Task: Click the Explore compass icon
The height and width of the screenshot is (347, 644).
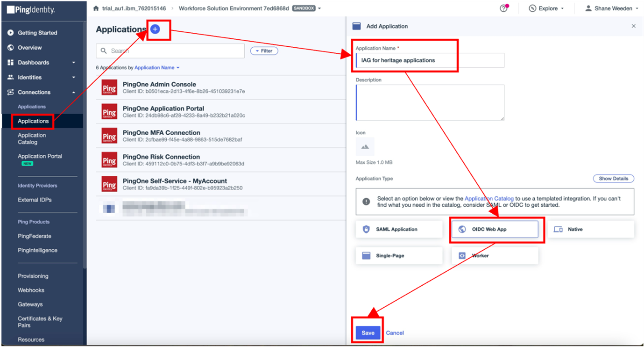Action: point(532,8)
